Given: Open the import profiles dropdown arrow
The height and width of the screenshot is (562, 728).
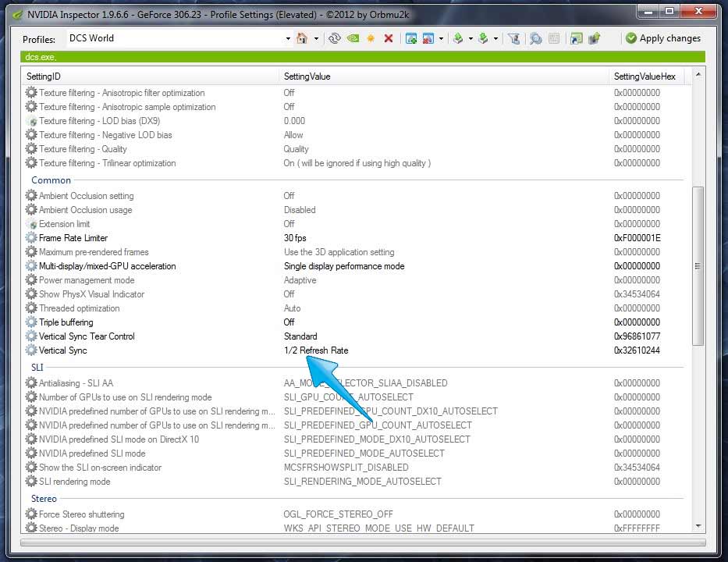Looking at the screenshot, I should [x=495, y=38].
